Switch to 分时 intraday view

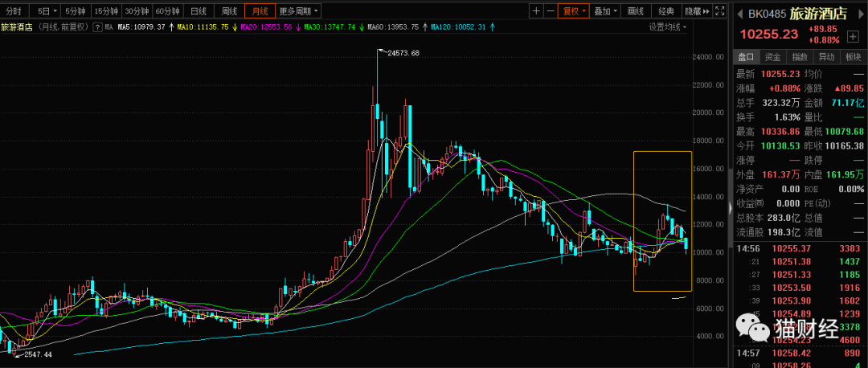pyautogui.click(x=14, y=11)
